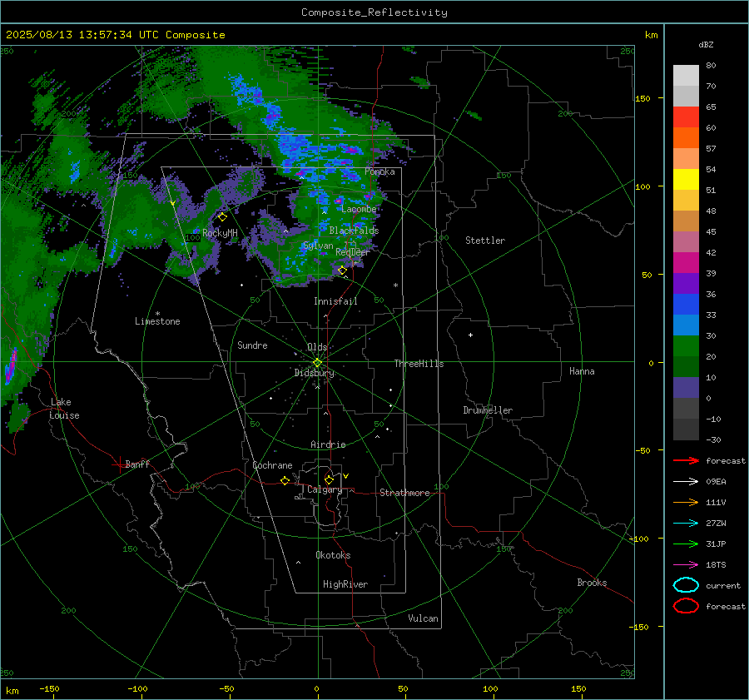The image size is (749, 700).
Task: Click the Hanna label
Action: pos(582,371)
